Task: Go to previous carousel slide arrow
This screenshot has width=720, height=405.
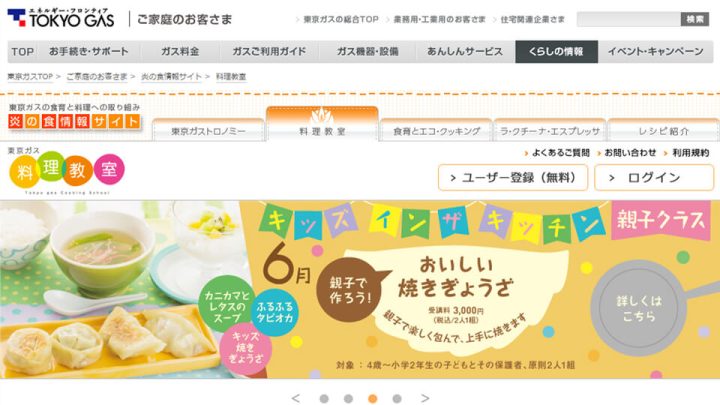Action: click(296, 398)
